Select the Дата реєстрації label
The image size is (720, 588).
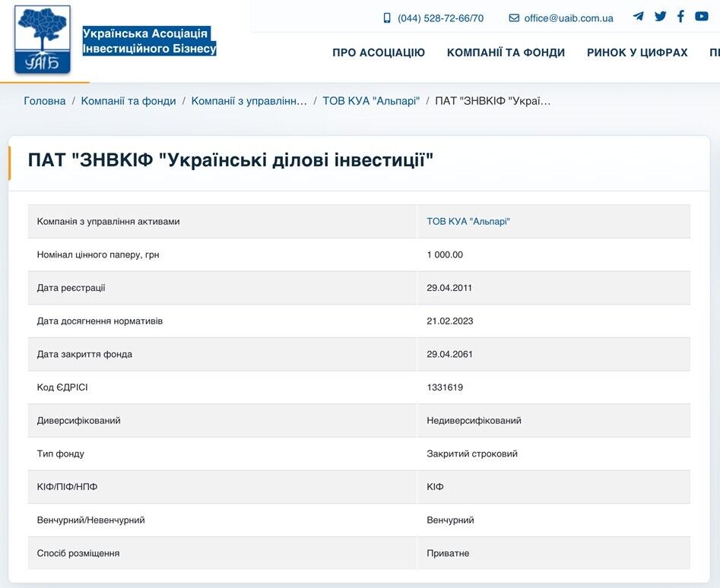71,288
